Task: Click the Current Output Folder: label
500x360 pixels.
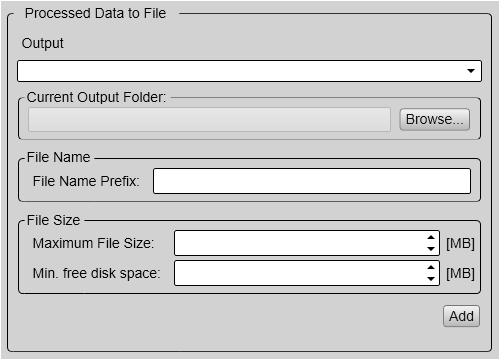Action: click(x=96, y=97)
